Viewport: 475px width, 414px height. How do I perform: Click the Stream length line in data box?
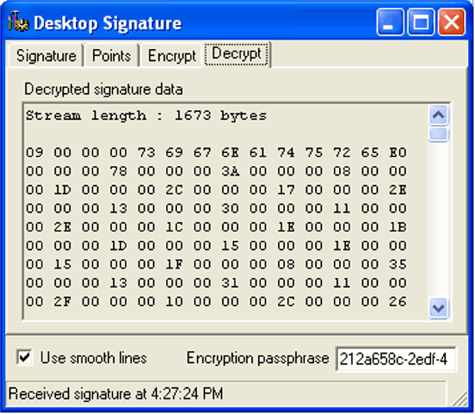coord(146,116)
